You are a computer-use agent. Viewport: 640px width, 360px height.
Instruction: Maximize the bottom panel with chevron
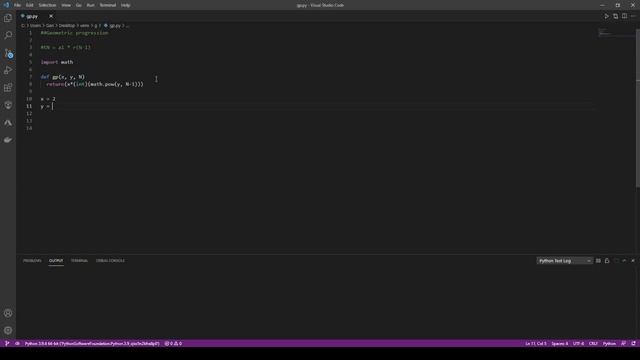(624, 261)
